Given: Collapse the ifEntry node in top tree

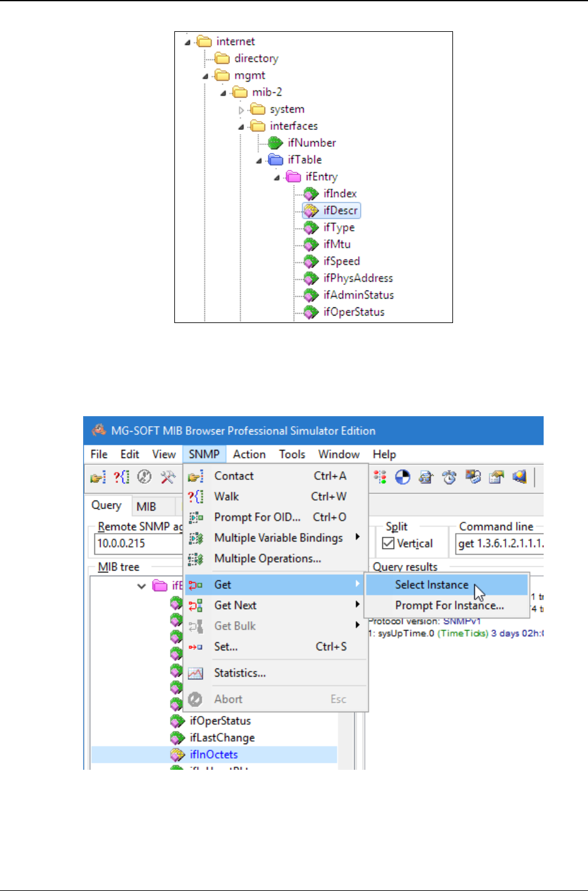Looking at the screenshot, I should pos(277,177).
